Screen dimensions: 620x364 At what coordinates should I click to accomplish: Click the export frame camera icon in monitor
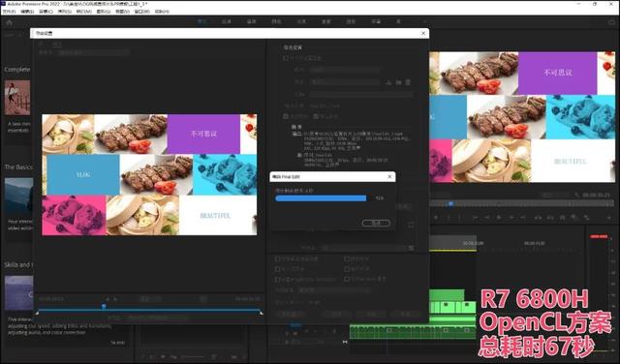[562, 218]
